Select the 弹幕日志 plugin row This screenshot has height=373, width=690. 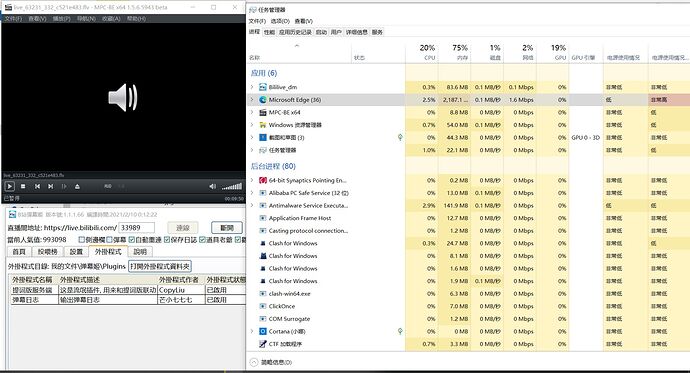point(128,300)
